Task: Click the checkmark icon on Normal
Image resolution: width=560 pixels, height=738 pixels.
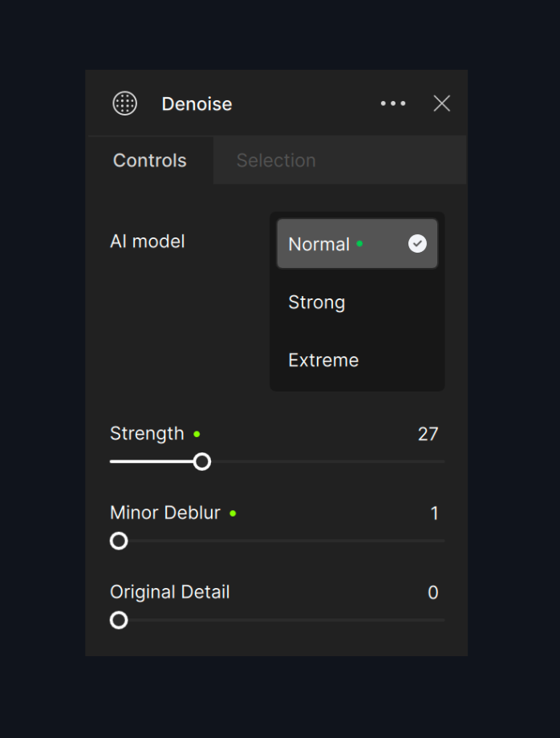Action: pos(417,244)
